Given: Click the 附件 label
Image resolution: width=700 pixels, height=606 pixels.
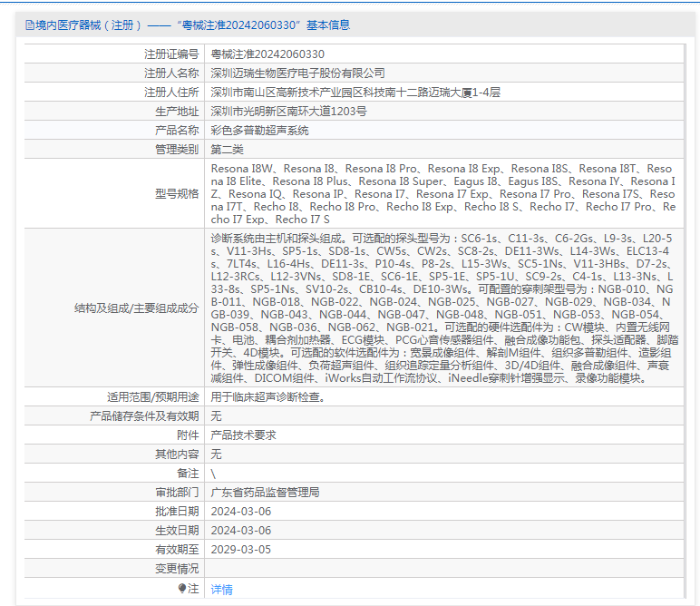Looking at the screenshot, I should [x=188, y=435].
